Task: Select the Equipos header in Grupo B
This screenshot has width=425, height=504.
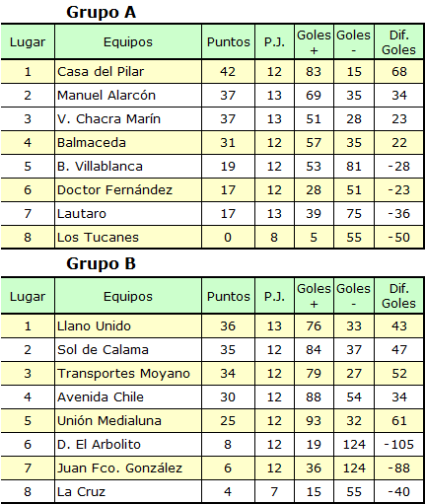Action: click(x=128, y=296)
